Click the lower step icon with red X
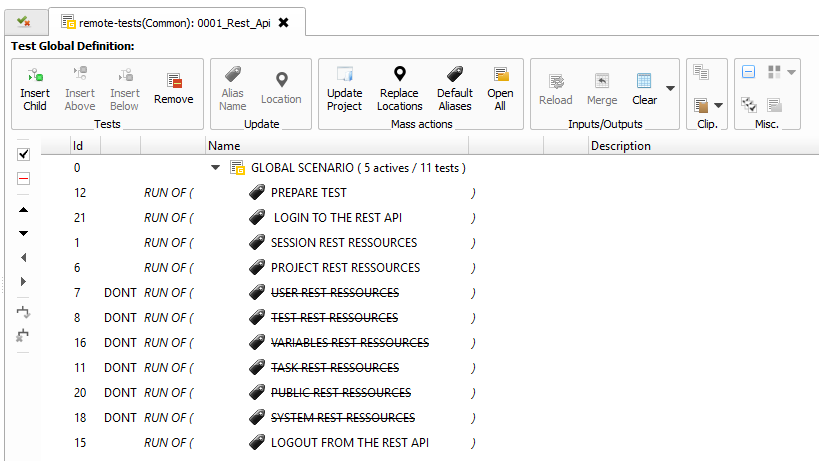The width and height of the screenshot is (819, 461). coord(22,335)
